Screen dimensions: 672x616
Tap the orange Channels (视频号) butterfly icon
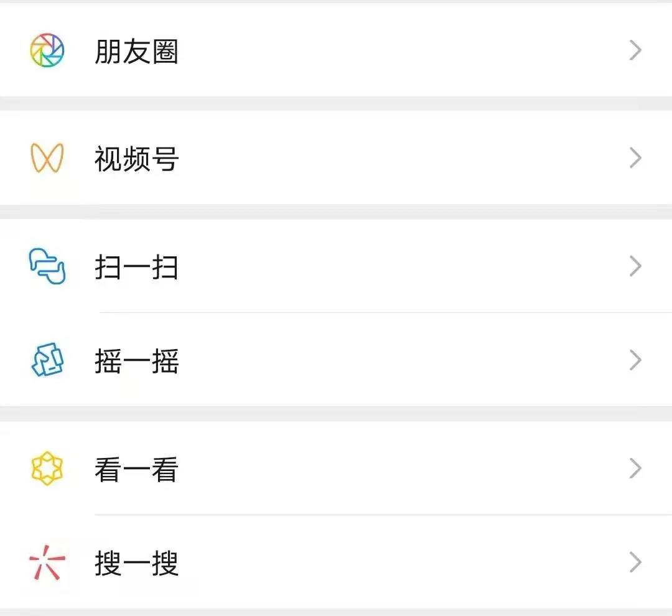point(47,158)
